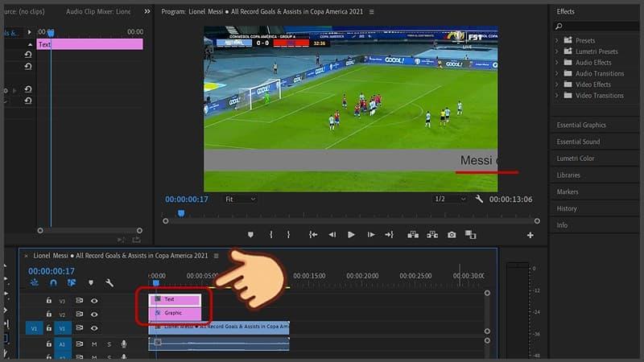Open the Program monitor Button Editor plus

(530, 235)
